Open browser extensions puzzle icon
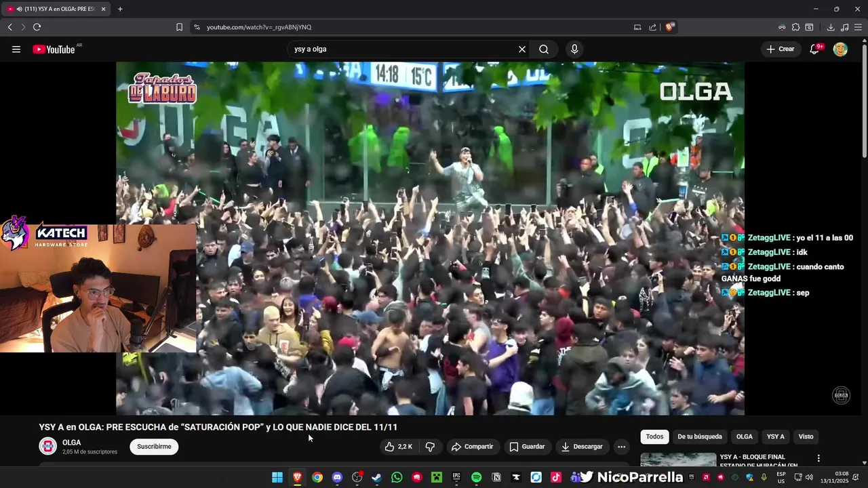Screen dimensions: 868x488 pyautogui.click(x=795, y=27)
